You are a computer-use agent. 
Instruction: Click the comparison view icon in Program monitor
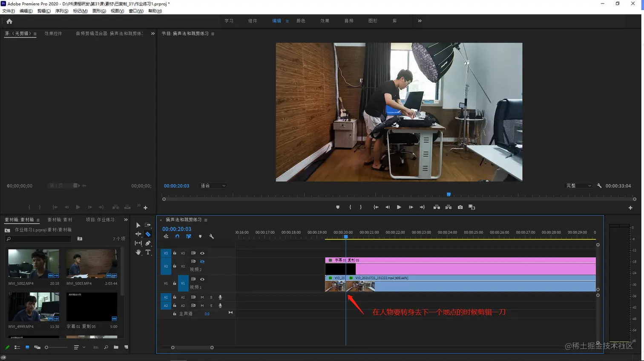point(471,207)
